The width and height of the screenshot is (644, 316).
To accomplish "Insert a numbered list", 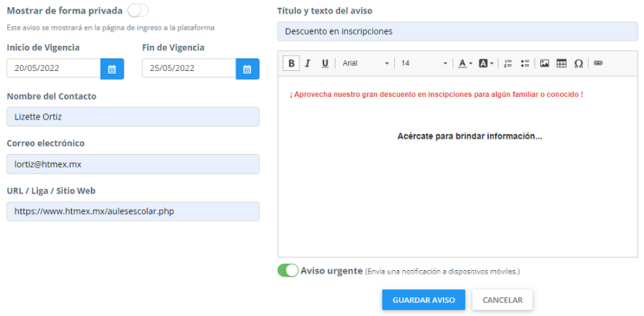I will 508,63.
